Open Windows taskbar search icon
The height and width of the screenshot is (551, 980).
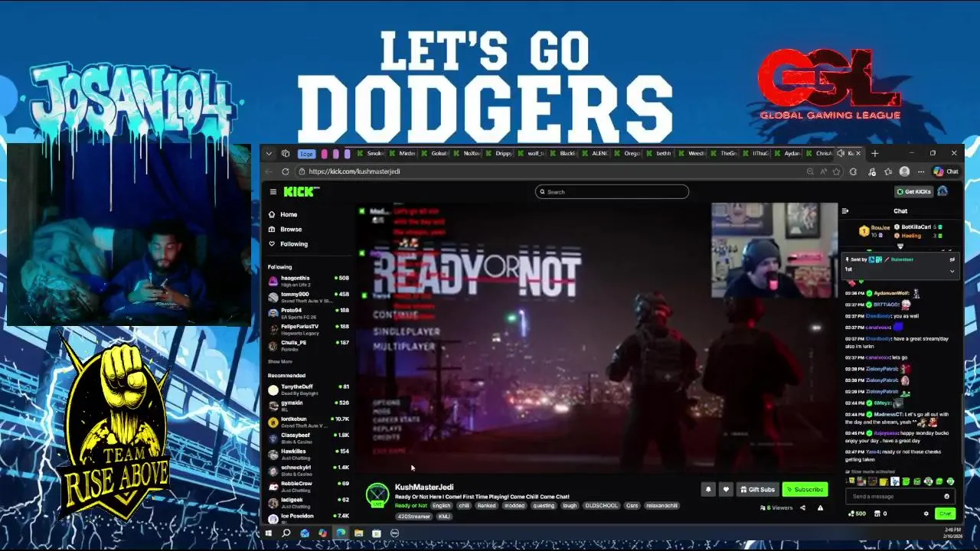(x=286, y=533)
